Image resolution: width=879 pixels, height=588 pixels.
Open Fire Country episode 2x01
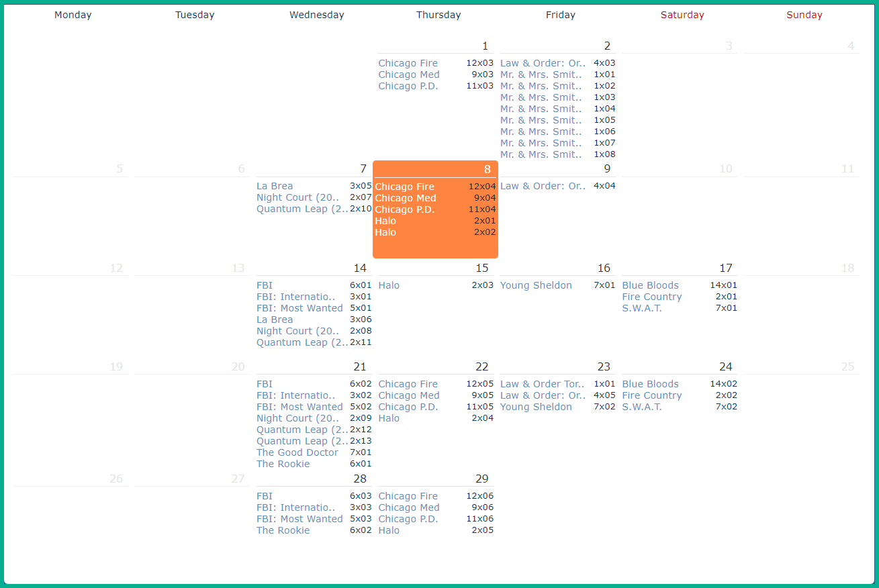[651, 297]
